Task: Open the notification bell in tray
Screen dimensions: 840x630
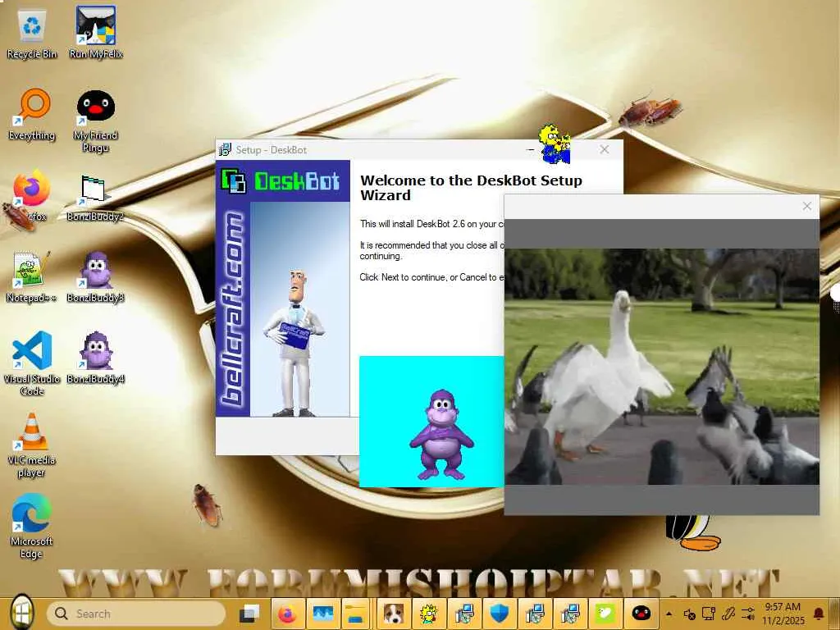Action: [819, 614]
